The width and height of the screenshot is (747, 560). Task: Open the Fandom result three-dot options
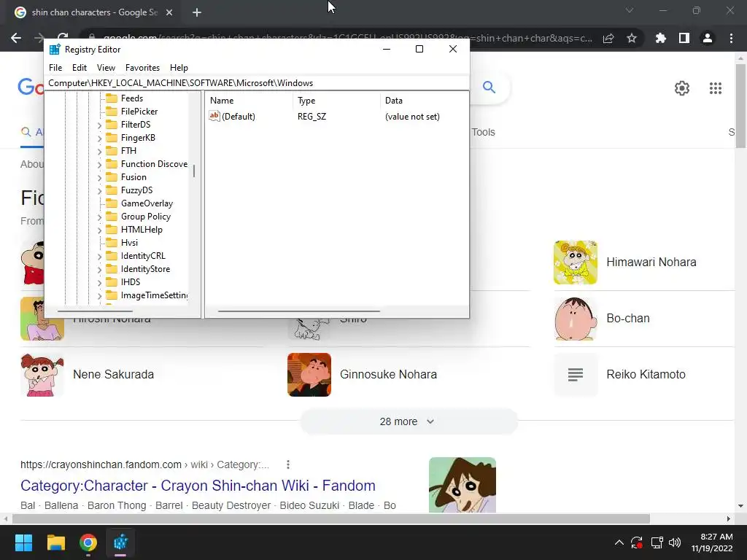click(287, 464)
